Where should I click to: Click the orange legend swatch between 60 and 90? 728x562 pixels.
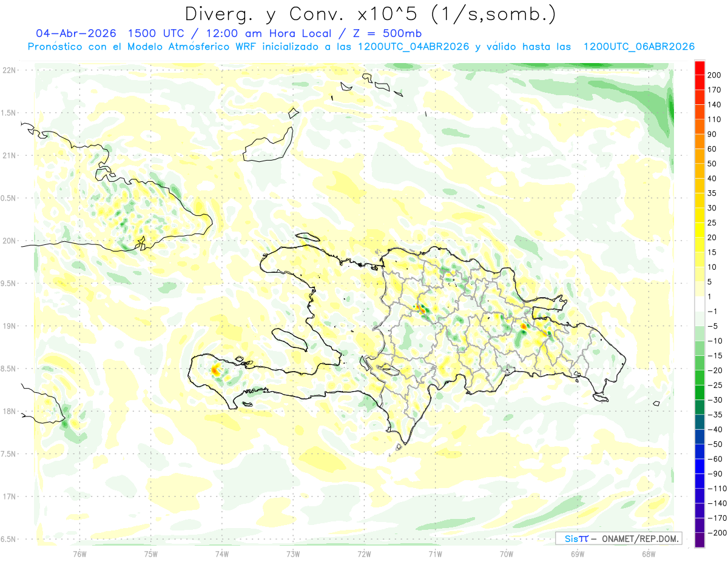pyautogui.click(x=699, y=141)
